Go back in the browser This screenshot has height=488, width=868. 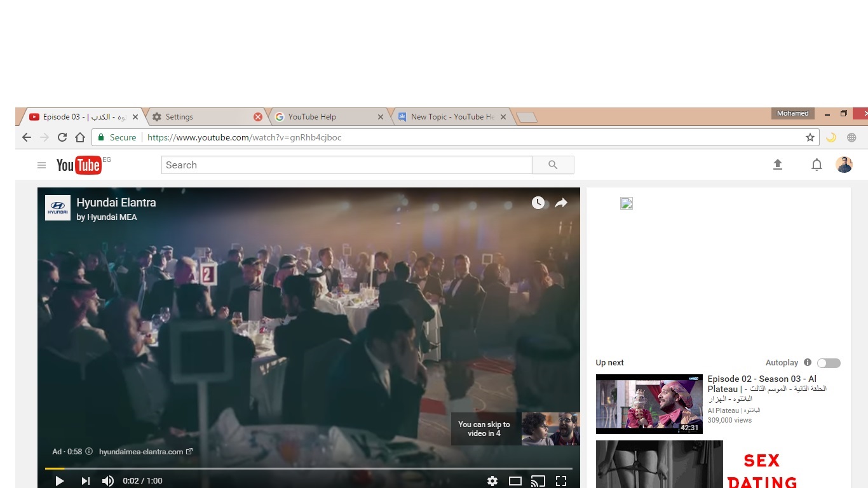(27, 137)
